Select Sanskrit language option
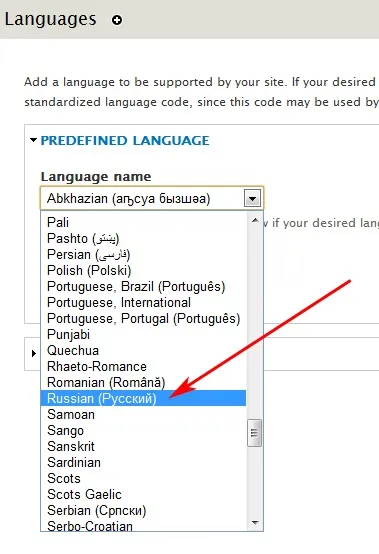This screenshot has width=379, height=554. pyautogui.click(x=143, y=447)
